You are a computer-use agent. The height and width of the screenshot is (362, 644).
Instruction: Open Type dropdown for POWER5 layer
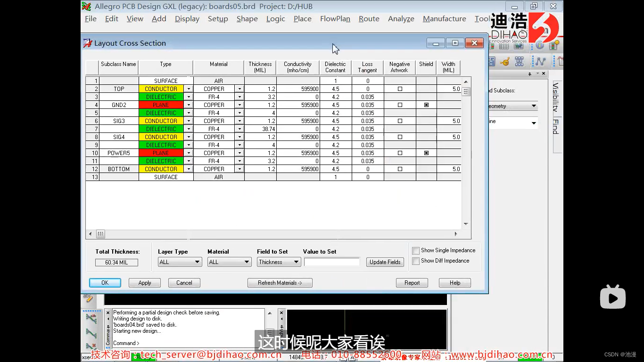(x=189, y=153)
